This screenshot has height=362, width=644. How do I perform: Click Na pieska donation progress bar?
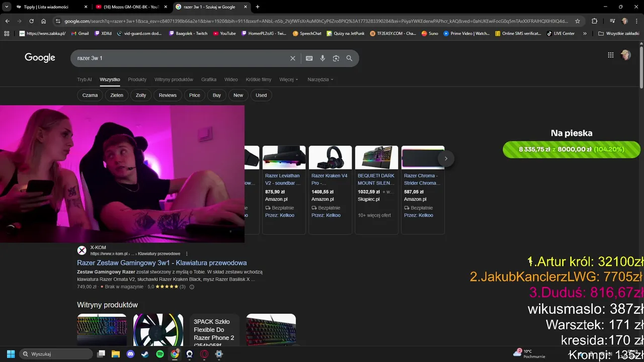click(572, 149)
